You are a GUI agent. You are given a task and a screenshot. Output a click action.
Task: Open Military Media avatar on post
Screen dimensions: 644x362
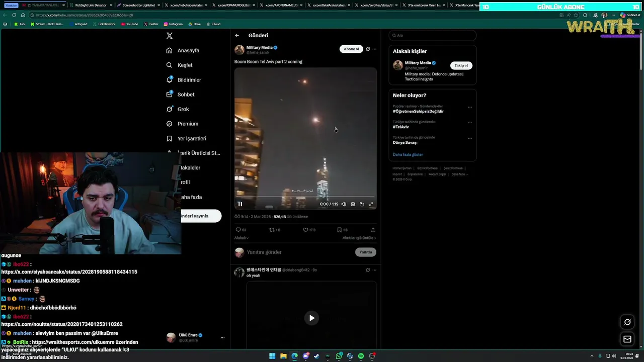(239, 50)
